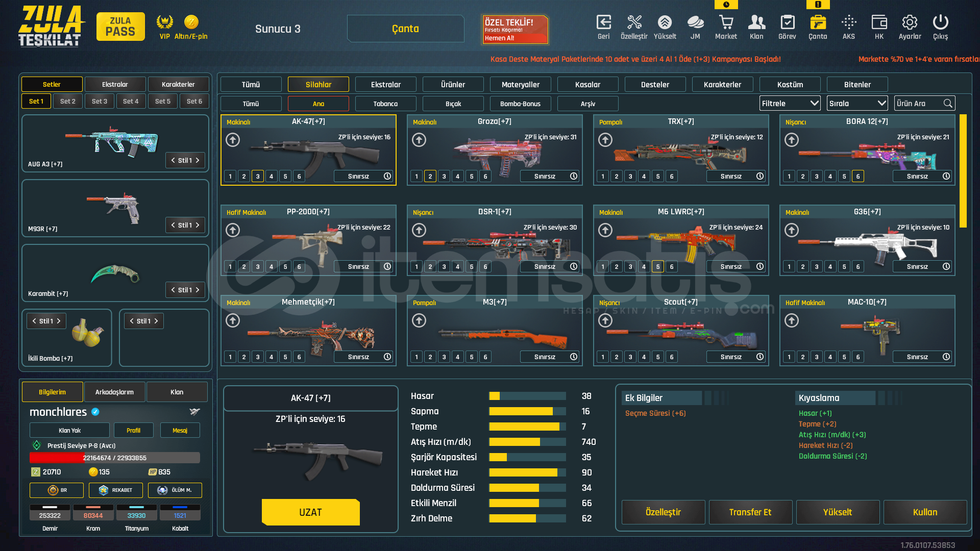Toggle set slot 1 on TRX card
Viewport: 980px width, 551px height.
603,177
